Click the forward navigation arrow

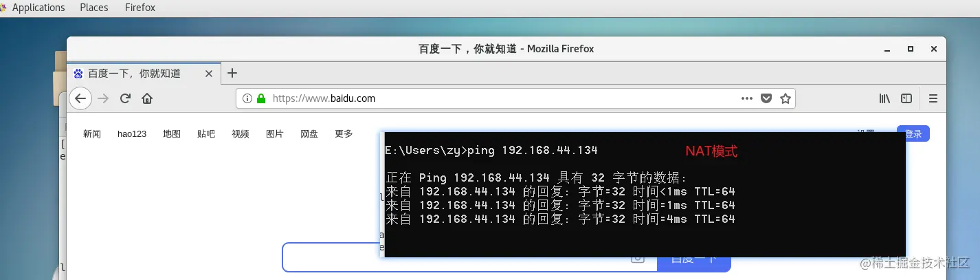tap(104, 98)
